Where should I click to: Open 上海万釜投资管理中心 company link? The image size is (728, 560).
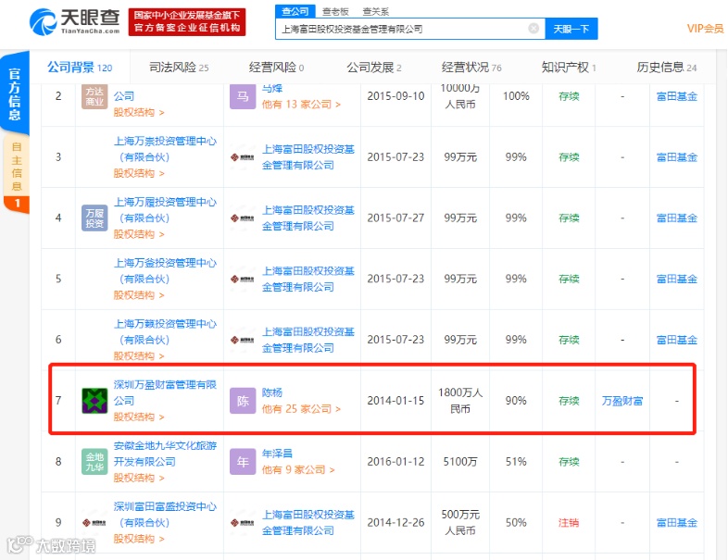[x=165, y=271]
